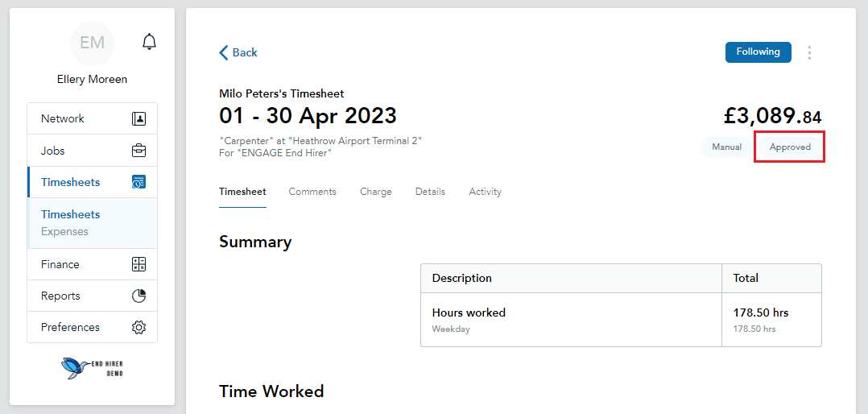The width and height of the screenshot is (868, 414).
Task: Open the Timesheets submenu entry
Action: (x=70, y=214)
